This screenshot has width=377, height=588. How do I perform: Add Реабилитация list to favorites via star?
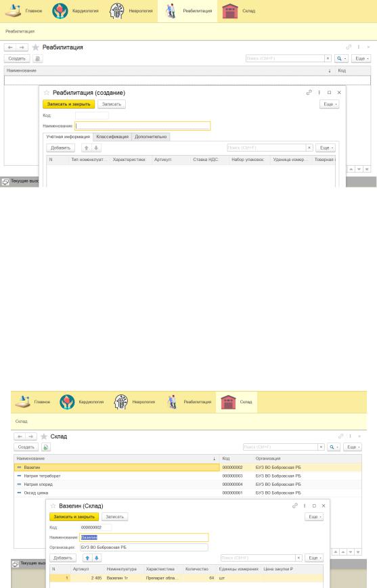tap(36, 47)
